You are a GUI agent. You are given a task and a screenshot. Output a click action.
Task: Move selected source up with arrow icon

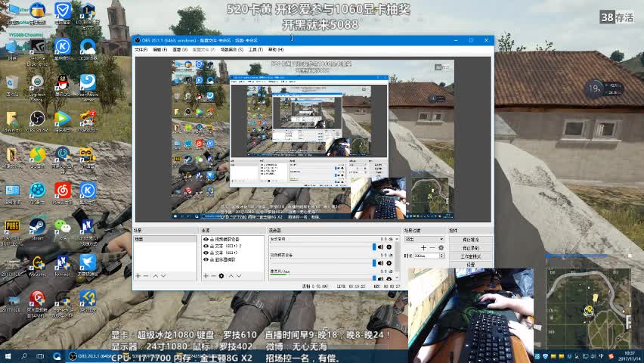[231, 276]
